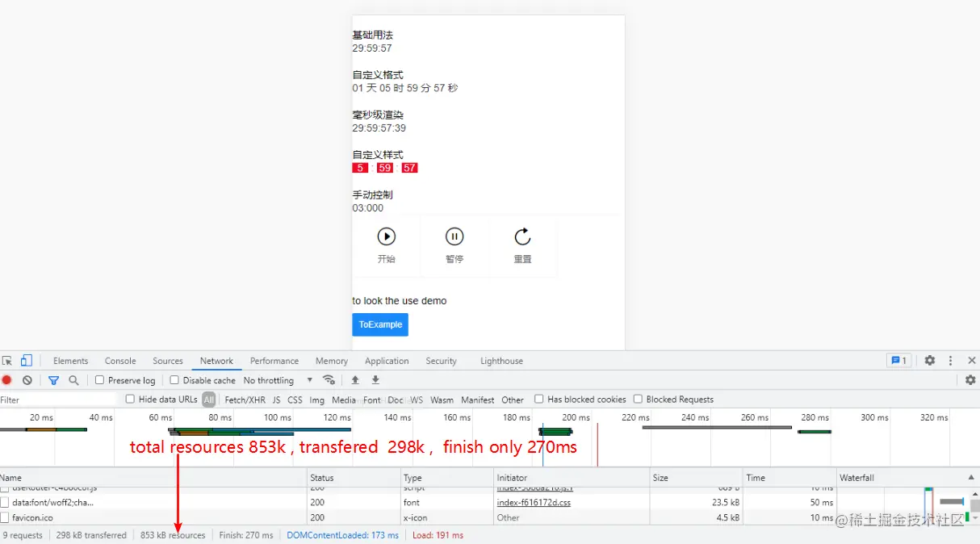Open the network filter funnel
Image resolution: width=980 pixels, height=544 pixels.
(x=53, y=379)
